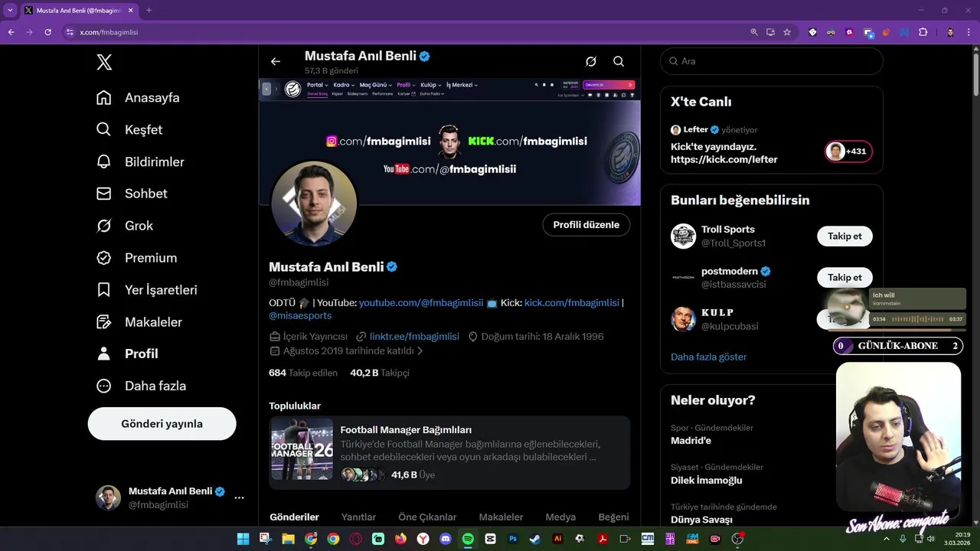
Task: Expand the join date chevron
Action: (420, 351)
